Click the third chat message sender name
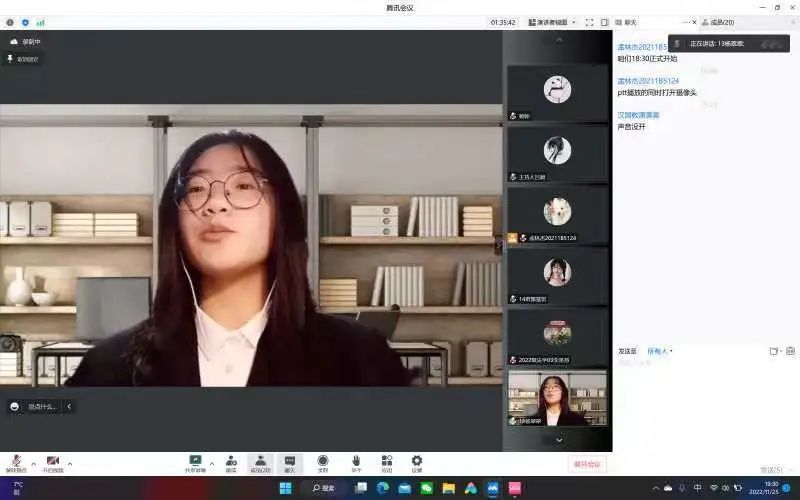Image resolution: width=800 pixels, height=500 pixels. tap(638, 115)
